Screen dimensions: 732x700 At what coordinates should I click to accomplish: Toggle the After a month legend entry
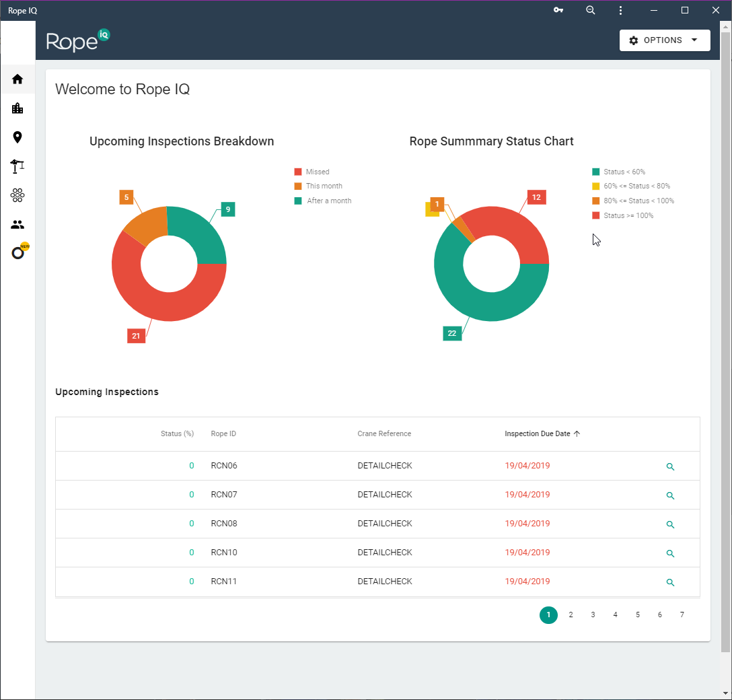click(323, 201)
